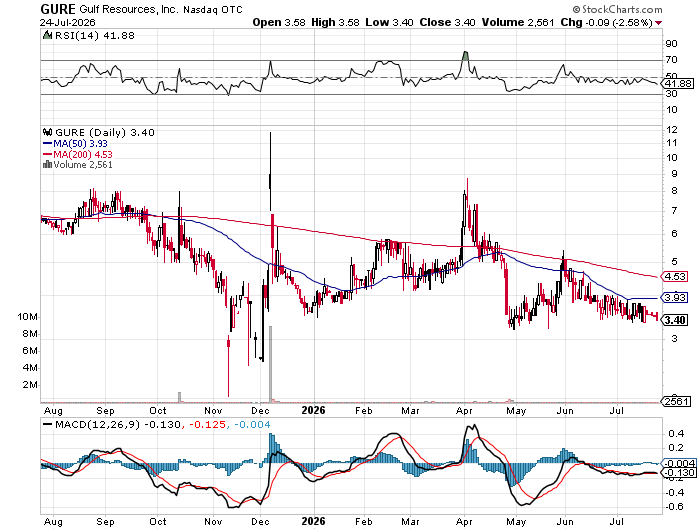
Task: Click the 4.53 price tag on right axis
Action: (x=675, y=276)
